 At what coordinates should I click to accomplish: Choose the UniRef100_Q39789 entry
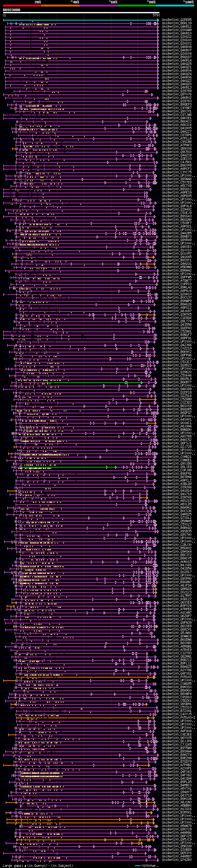pos(177,91)
